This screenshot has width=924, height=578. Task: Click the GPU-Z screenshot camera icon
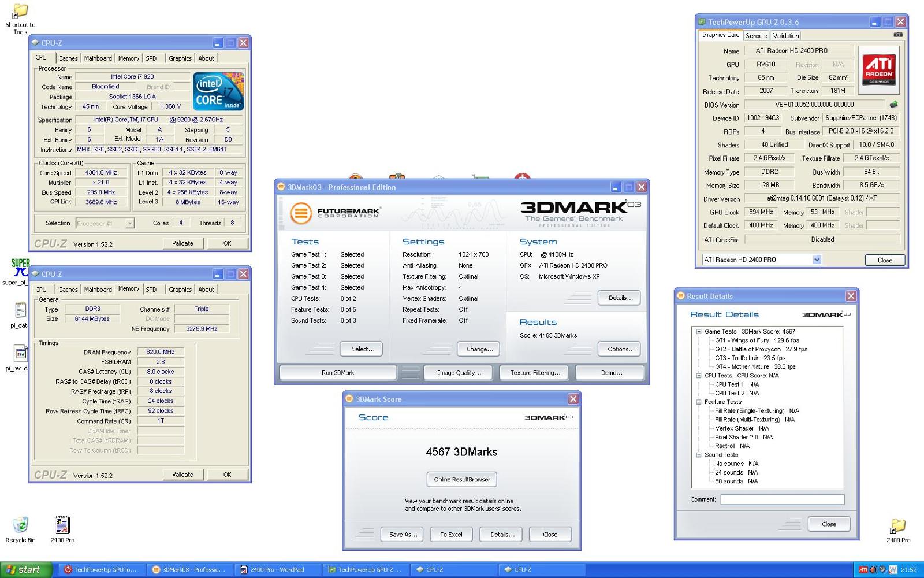click(x=898, y=35)
